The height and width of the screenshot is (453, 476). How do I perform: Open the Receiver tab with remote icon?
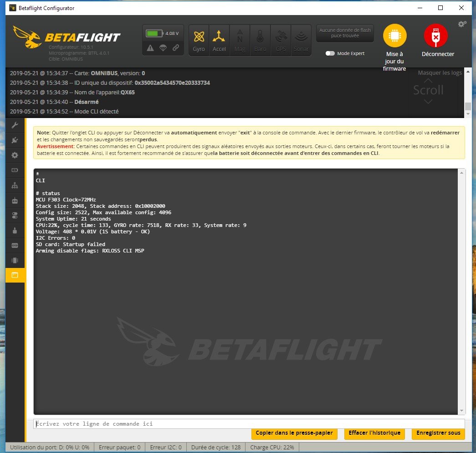[x=15, y=200]
